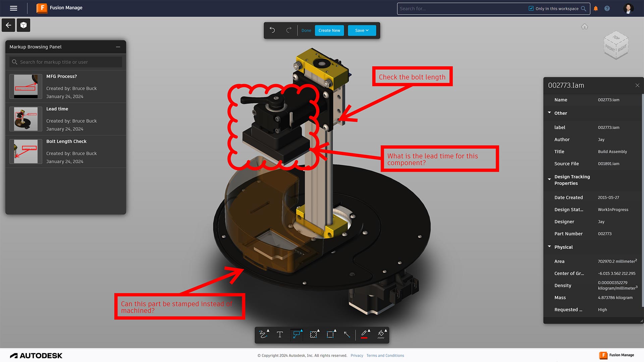Collapse the Other properties section
Screen dimensions: 644x362
tap(549, 113)
